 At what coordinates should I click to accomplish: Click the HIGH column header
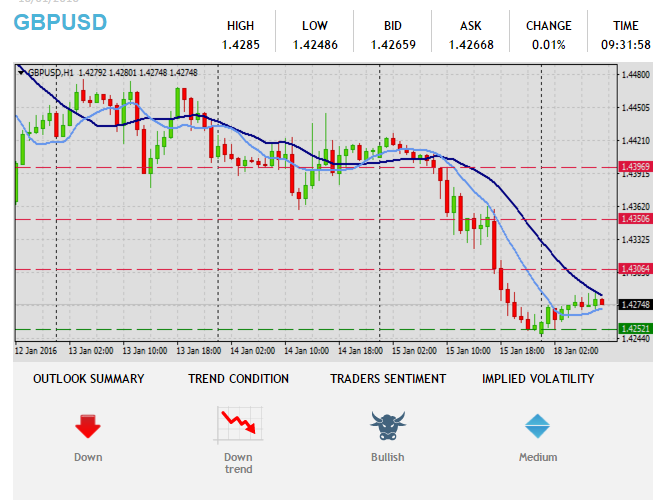pos(240,26)
